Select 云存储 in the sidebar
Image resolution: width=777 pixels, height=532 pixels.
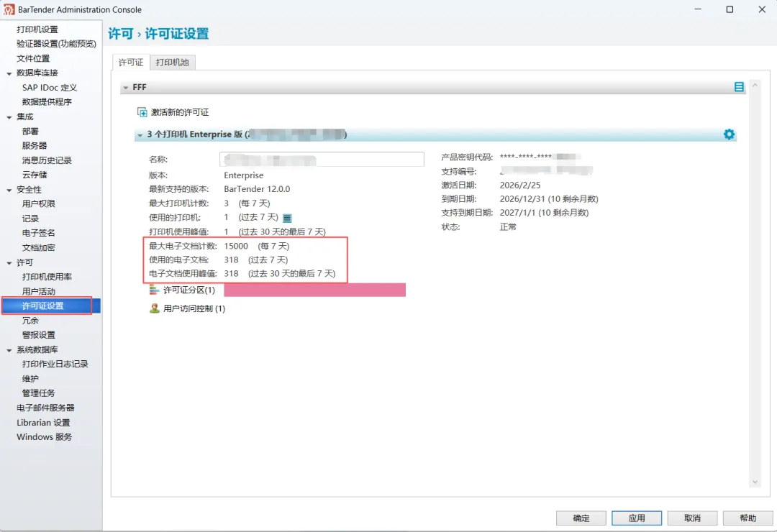[x=35, y=175]
